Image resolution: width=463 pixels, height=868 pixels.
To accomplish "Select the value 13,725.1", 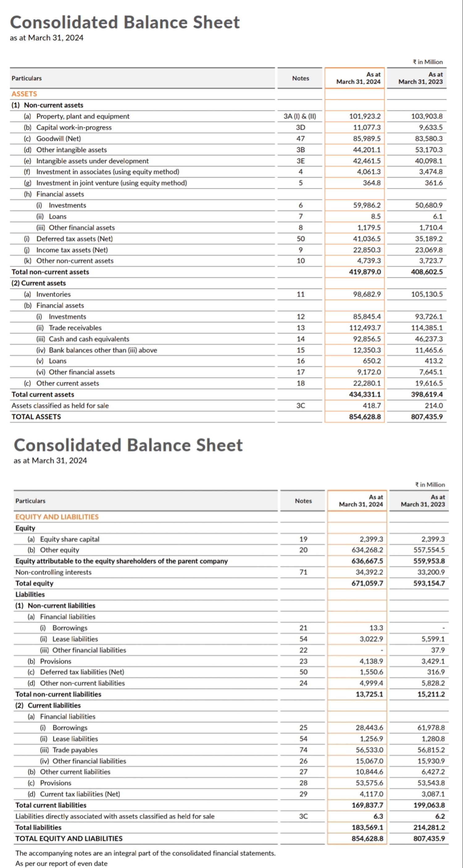I will (369, 694).
